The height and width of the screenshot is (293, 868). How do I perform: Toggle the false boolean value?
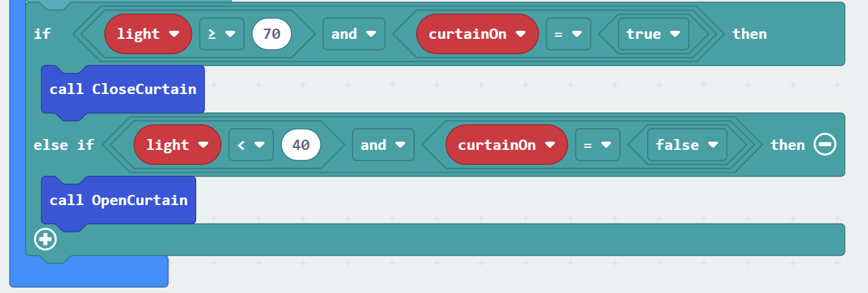coord(687,144)
